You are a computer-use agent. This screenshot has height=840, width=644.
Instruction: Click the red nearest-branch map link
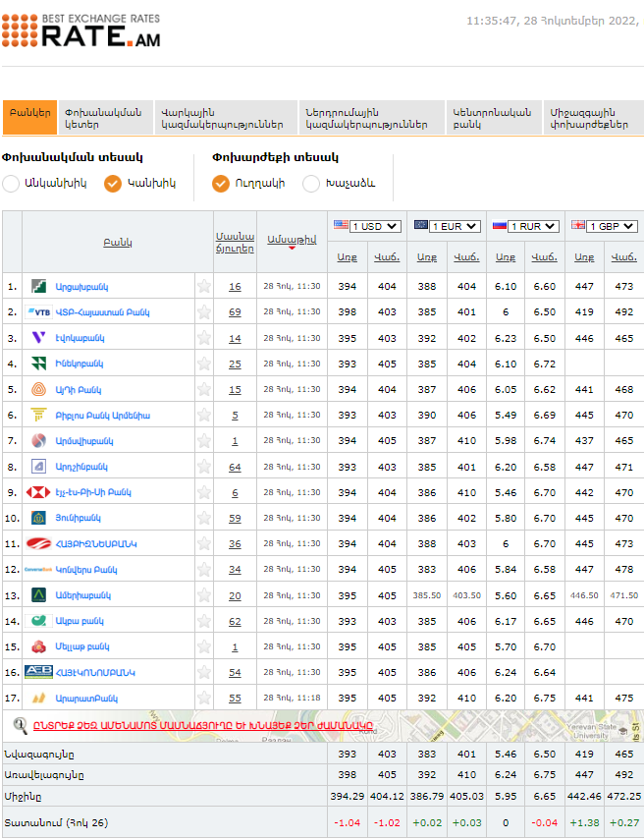(203, 726)
